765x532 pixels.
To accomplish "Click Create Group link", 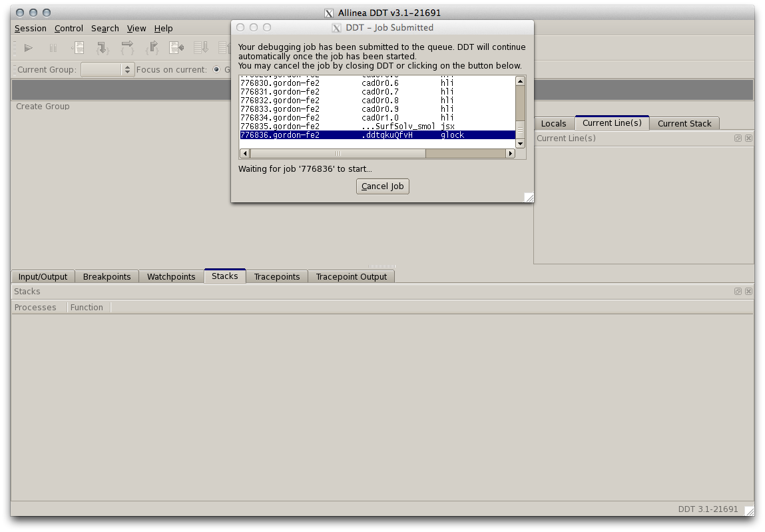I will point(43,107).
